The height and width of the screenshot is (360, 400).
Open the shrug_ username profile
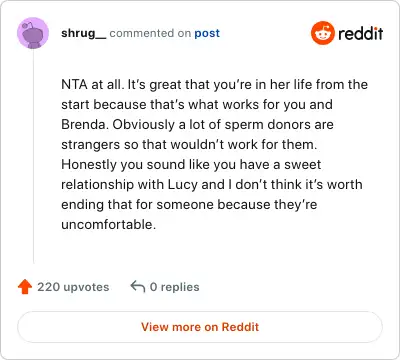pos(84,33)
